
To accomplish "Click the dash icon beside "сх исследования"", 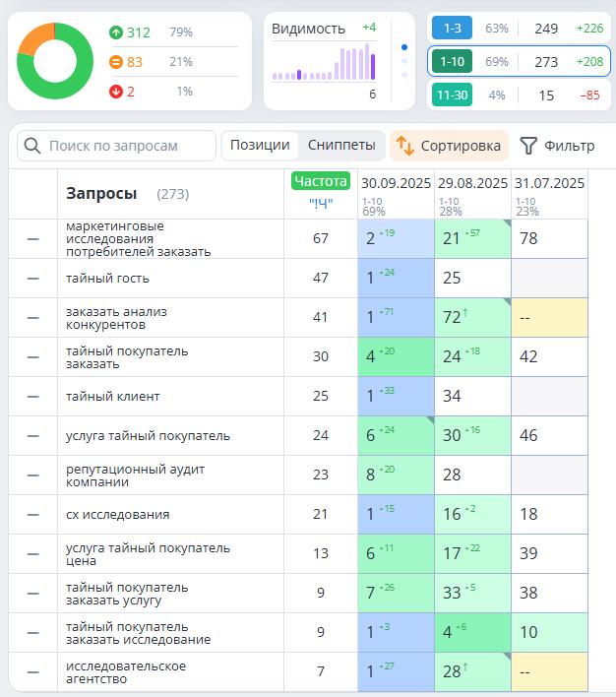I will 32,515.
